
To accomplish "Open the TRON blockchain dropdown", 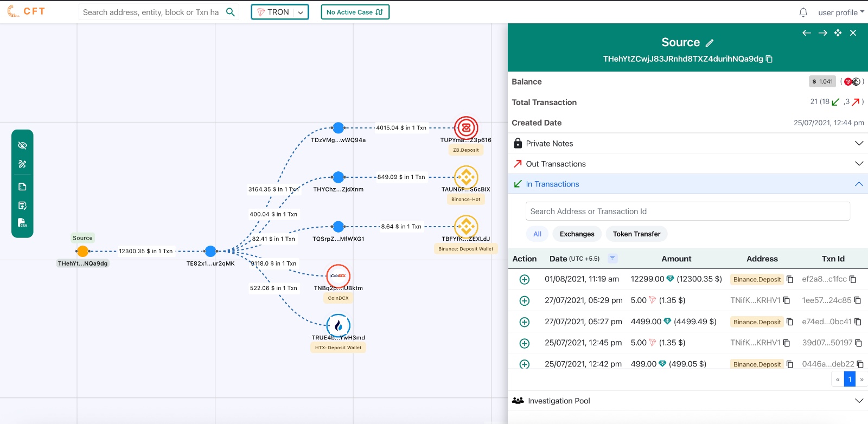I will tap(279, 12).
